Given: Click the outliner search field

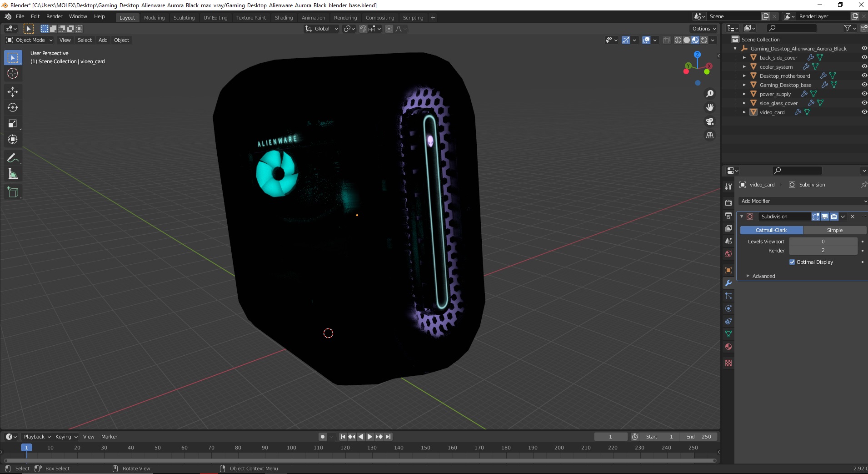Looking at the screenshot, I should coord(791,28).
